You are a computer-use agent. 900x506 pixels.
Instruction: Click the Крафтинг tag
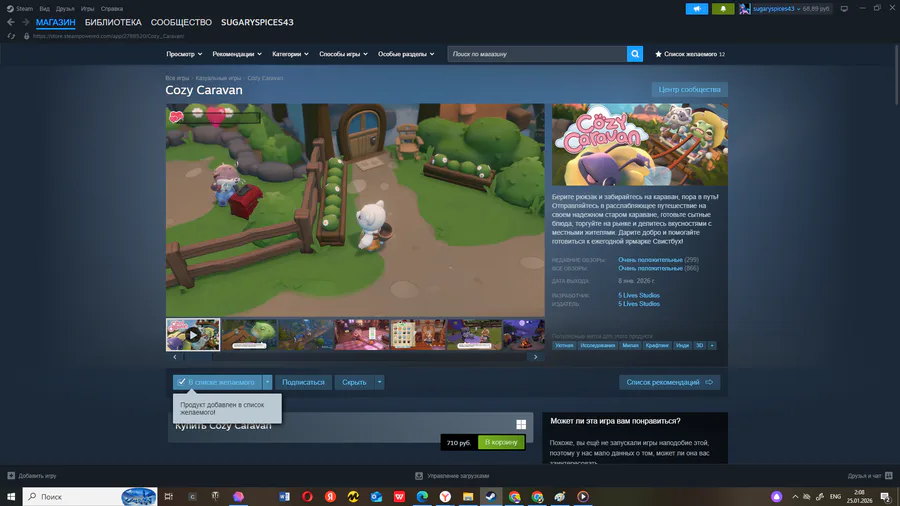(657, 345)
